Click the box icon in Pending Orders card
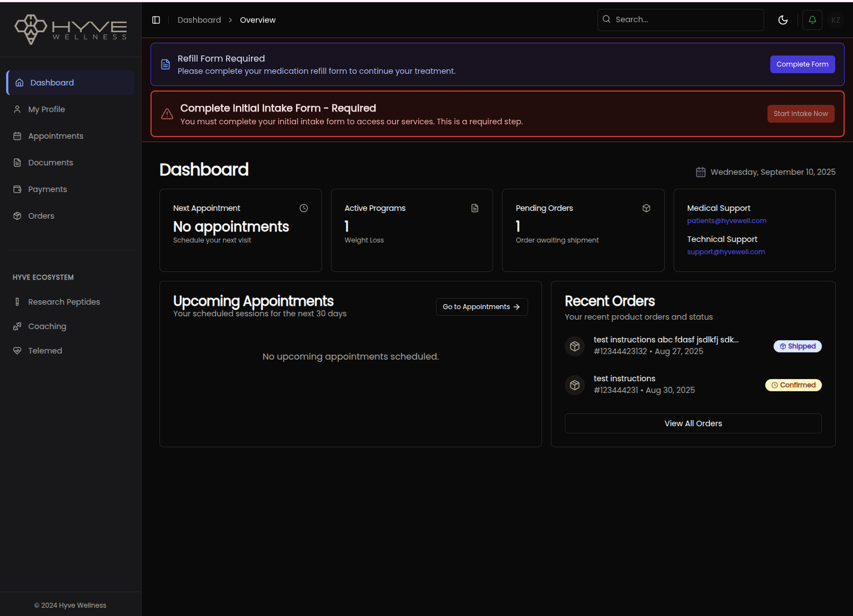 click(646, 208)
